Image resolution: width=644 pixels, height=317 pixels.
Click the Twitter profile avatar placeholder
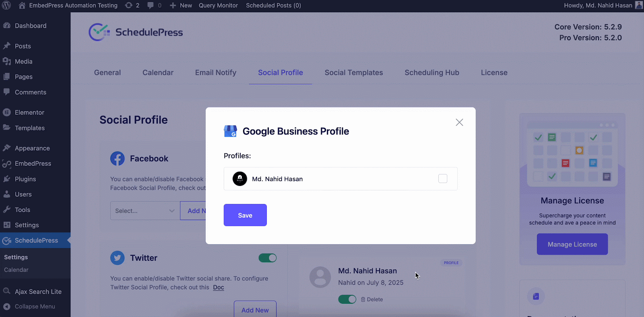tap(320, 277)
